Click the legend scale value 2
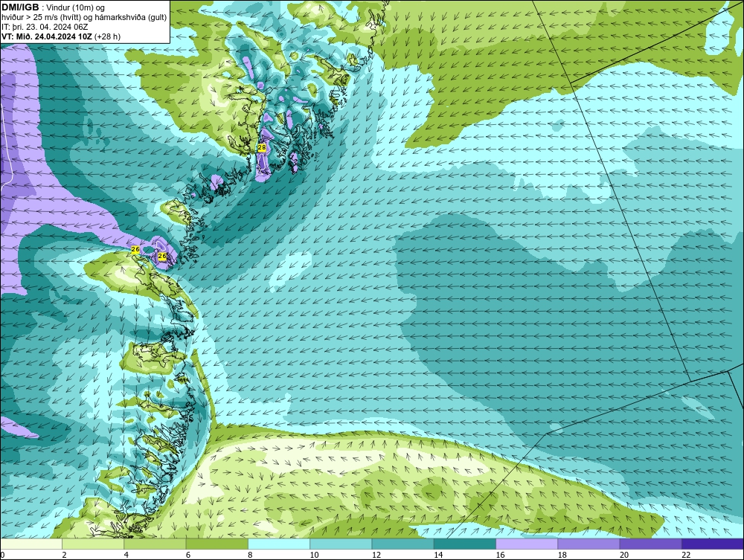 click(x=64, y=555)
